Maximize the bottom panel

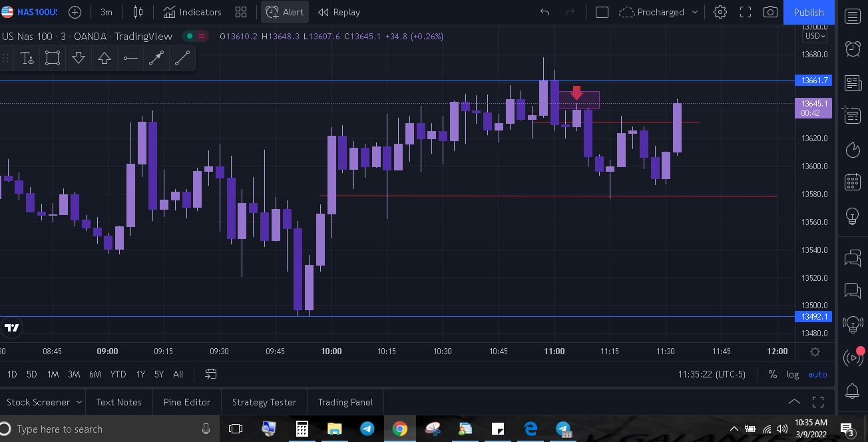(x=818, y=401)
